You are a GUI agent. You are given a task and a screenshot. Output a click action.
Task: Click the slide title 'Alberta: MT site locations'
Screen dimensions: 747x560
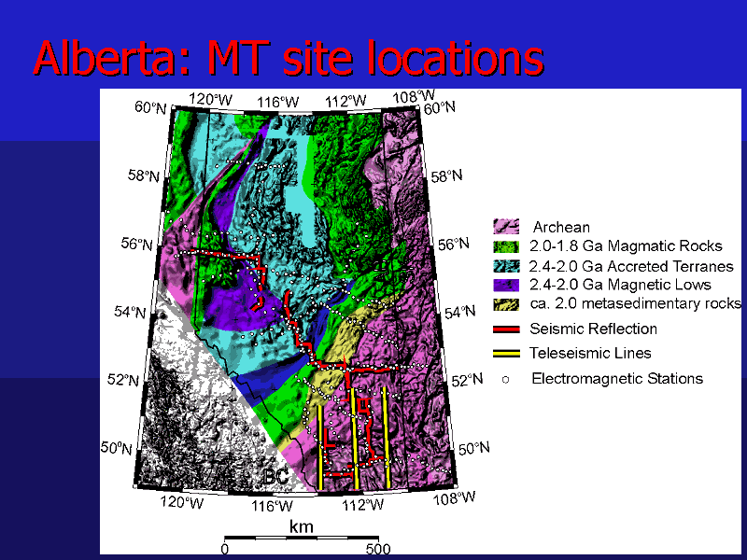point(288,58)
